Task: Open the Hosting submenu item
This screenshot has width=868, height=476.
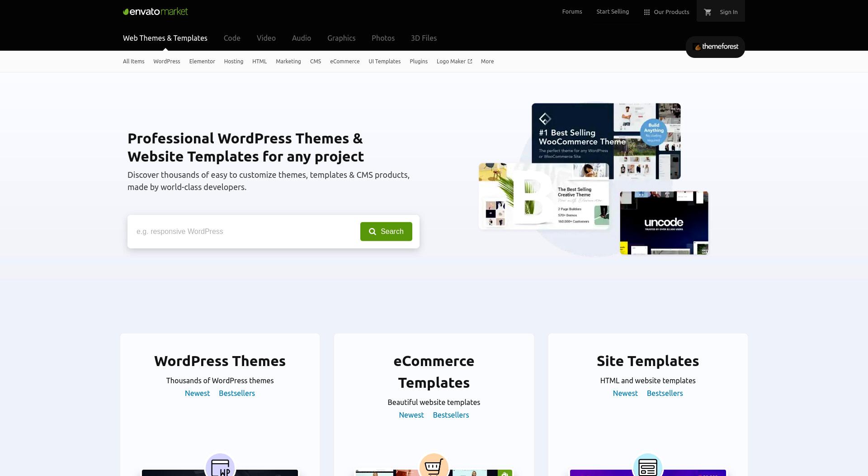Action: point(233,62)
